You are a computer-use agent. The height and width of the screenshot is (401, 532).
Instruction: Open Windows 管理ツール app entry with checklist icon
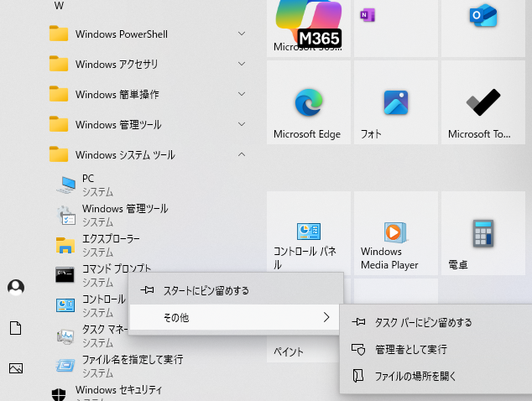coord(149,215)
